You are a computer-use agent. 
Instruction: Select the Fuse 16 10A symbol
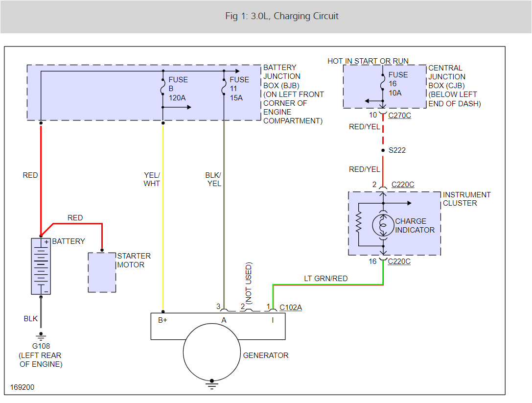point(383,84)
